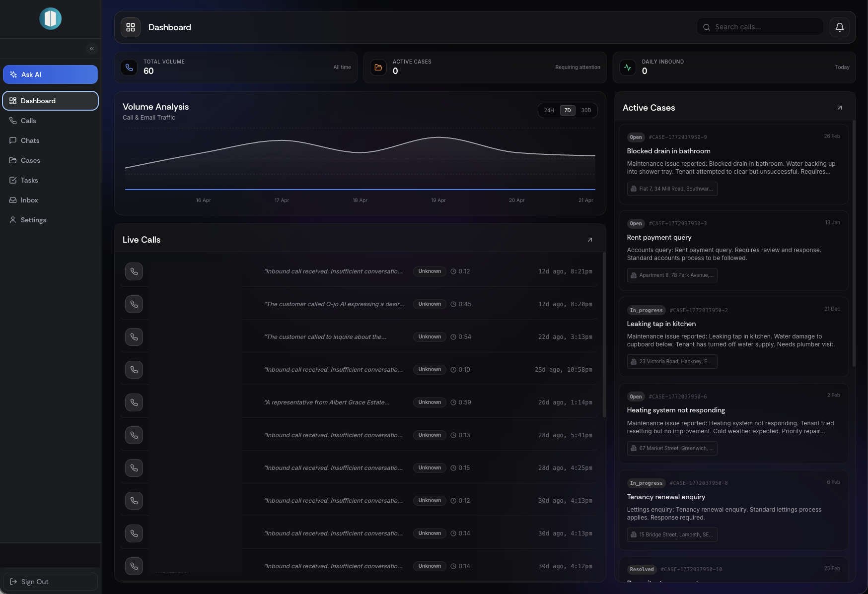Click the 19 Apr marker on the chart

(x=438, y=200)
